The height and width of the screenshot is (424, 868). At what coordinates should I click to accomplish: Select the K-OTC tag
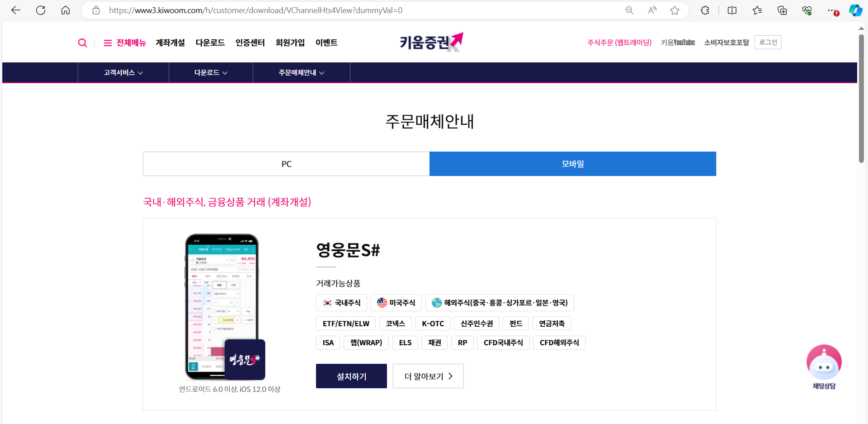tap(433, 324)
